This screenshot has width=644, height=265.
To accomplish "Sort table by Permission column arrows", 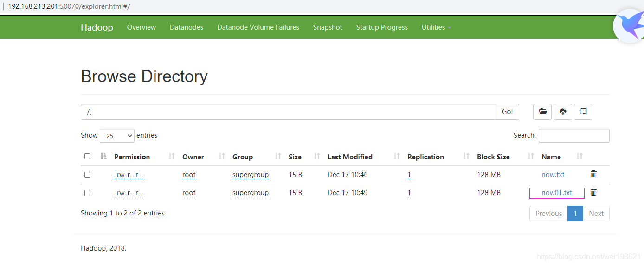I will [x=172, y=157].
